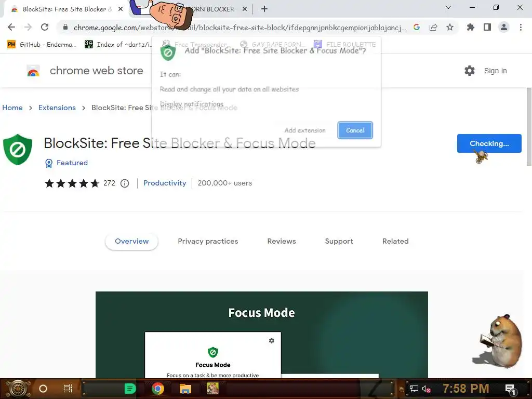The width and height of the screenshot is (532, 399).
Task: Click the five-star rating
Action: pos(72,183)
